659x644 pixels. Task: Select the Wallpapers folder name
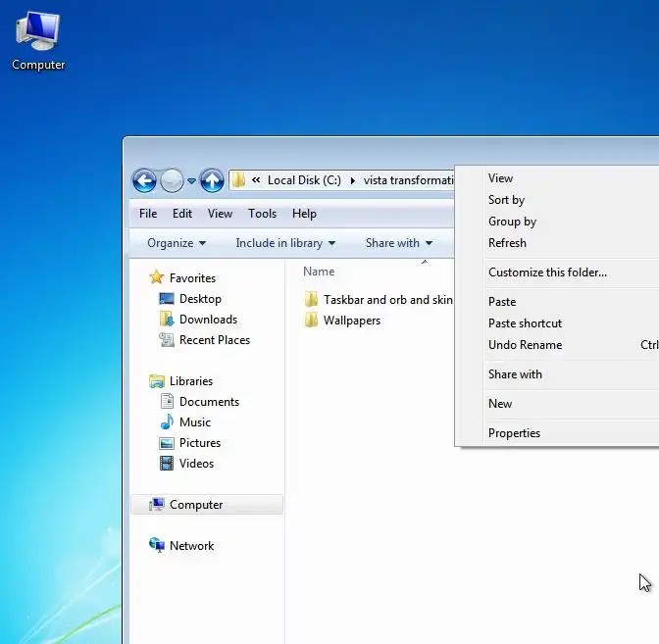pos(352,321)
